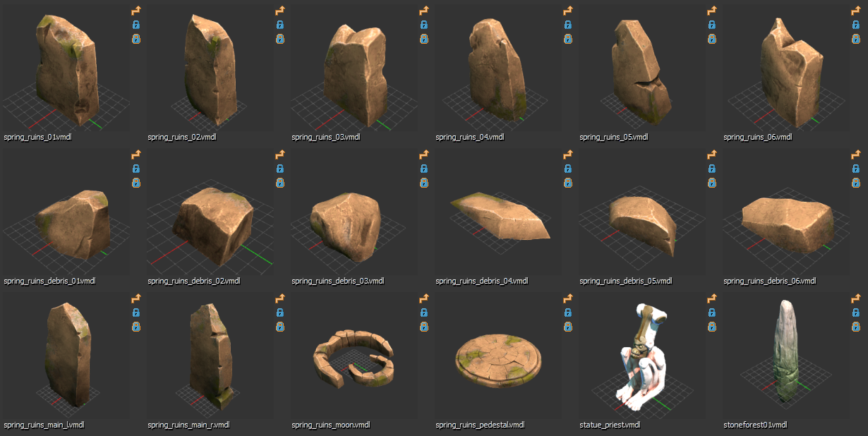The image size is (868, 436).
Task: Click the plain blue lock icon for spring_ruins_debris_01.vmdl
Action: point(136,169)
